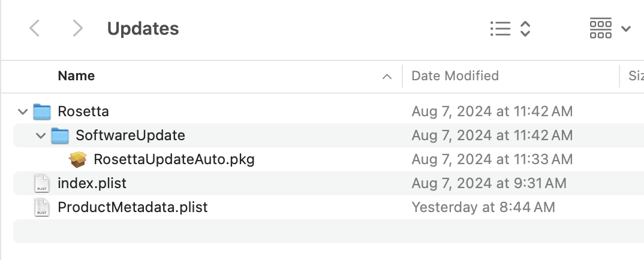The height and width of the screenshot is (260, 644).
Task: Click the forward navigation arrow
Action: [77, 28]
